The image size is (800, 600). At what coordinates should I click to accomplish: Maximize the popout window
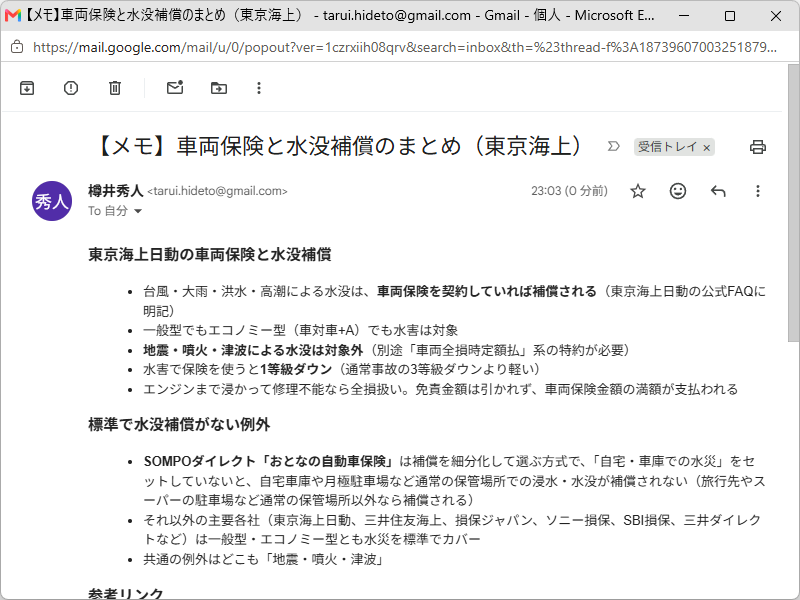coord(730,16)
